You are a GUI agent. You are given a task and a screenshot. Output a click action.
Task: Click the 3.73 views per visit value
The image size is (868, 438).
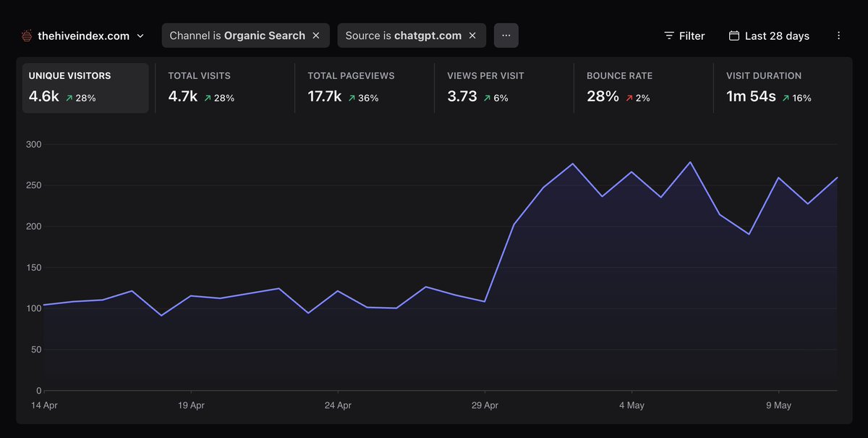point(462,96)
